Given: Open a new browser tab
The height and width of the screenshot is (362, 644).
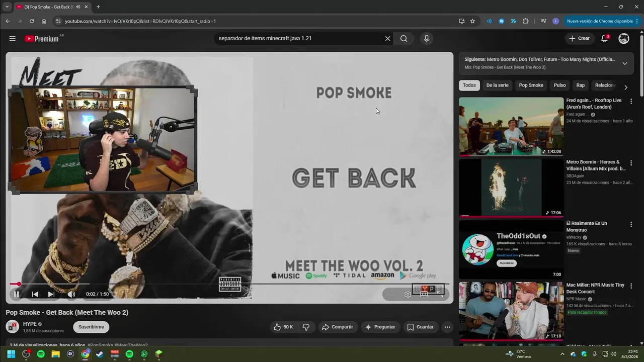Looking at the screenshot, I should tap(98, 7).
